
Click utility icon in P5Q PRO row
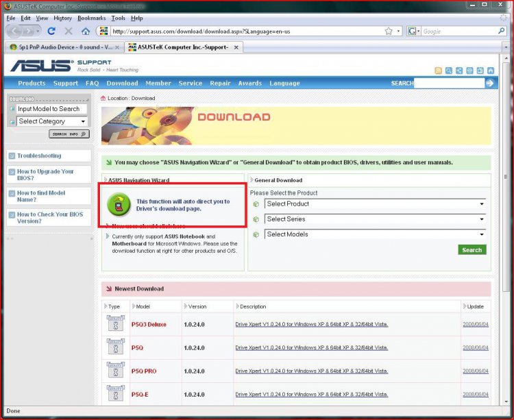115,370
